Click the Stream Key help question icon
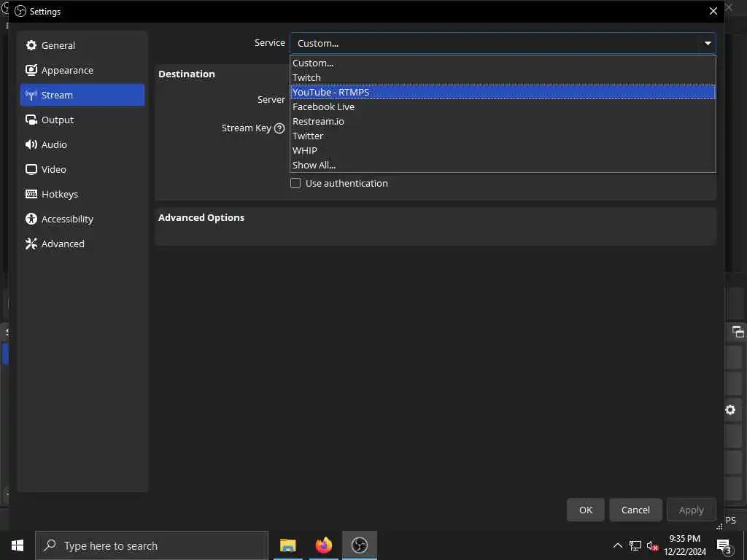The image size is (747, 560). [x=279, y=128]
